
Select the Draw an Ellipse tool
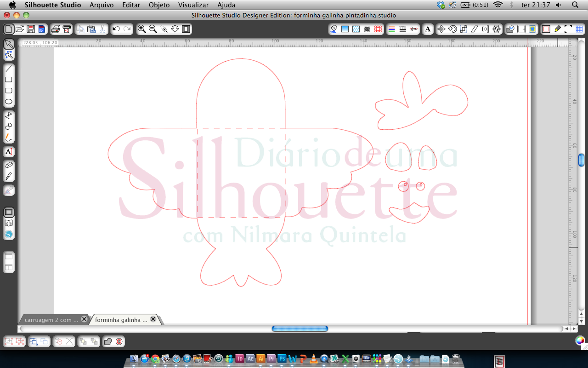[x=9, y=102]
